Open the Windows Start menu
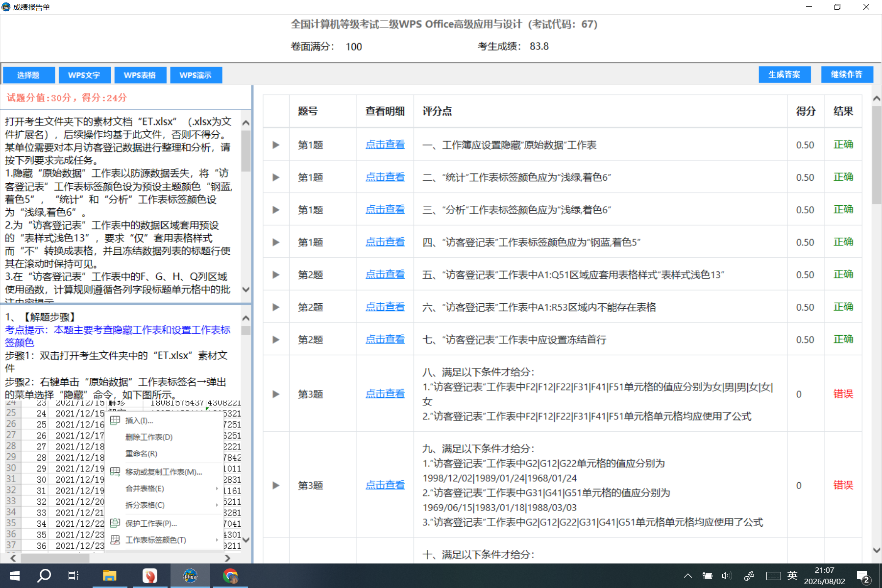The height and width of the screenshot is (588, 882). (15, 576)
